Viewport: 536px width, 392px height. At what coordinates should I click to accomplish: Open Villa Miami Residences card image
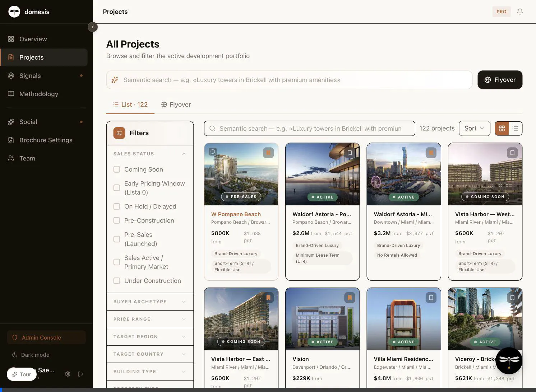pos(404,319)
